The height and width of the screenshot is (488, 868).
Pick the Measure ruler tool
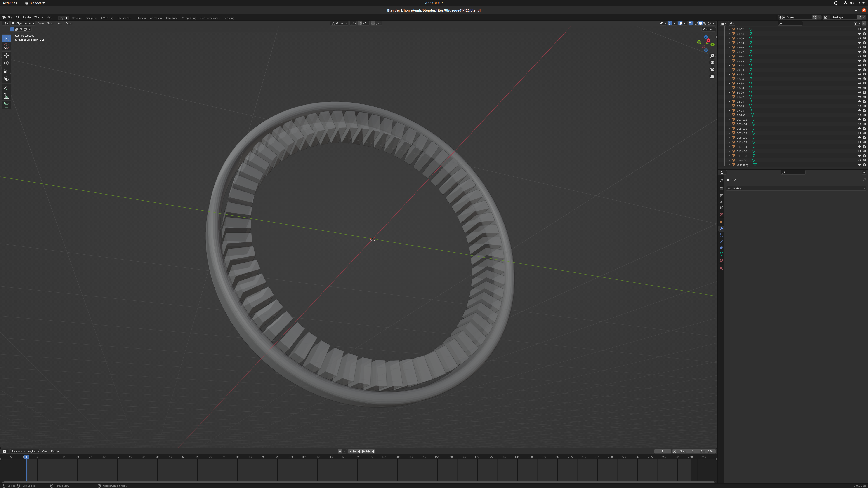tap(6, 96)
